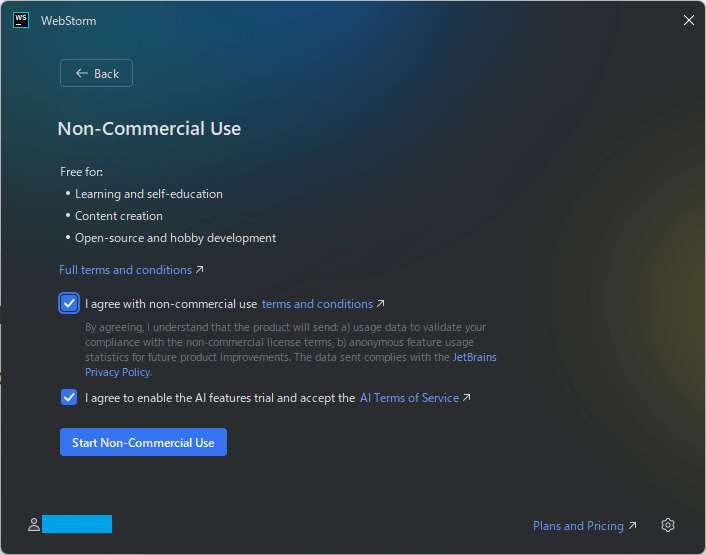Click the left arrow icon inside Back
This screenshot has width=706, height=555.
(82, 73)
